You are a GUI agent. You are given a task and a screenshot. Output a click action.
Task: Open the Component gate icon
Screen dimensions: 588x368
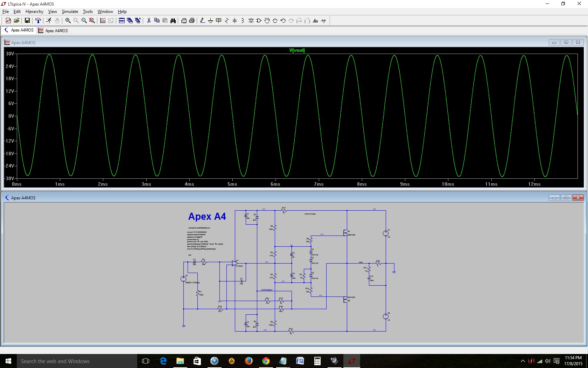pyautogui.click(x=259, y=21)
